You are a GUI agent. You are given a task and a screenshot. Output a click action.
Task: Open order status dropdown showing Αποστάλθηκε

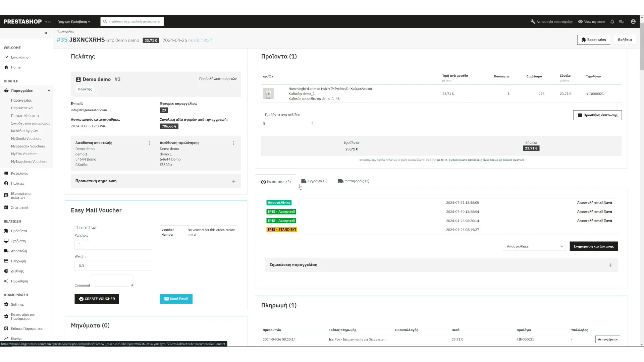[534, 246]
